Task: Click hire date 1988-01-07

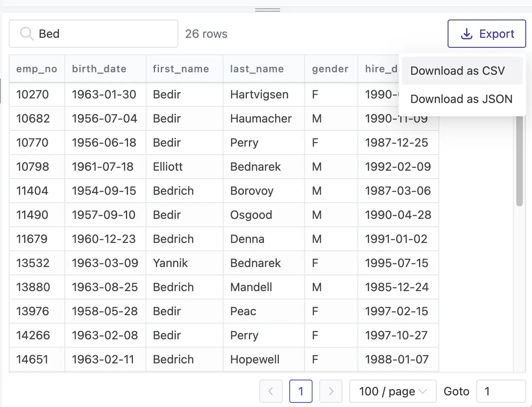Action: [397, 359]
